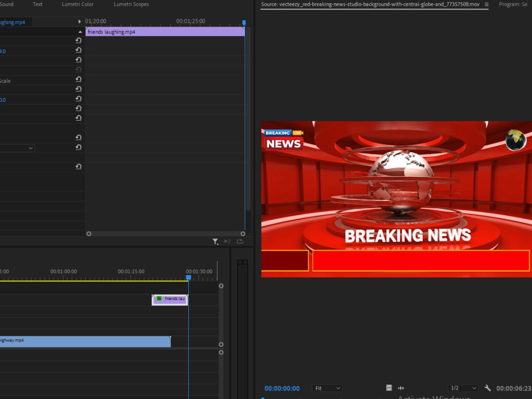Collapse the effect section with up triangle

pos(80,32)
